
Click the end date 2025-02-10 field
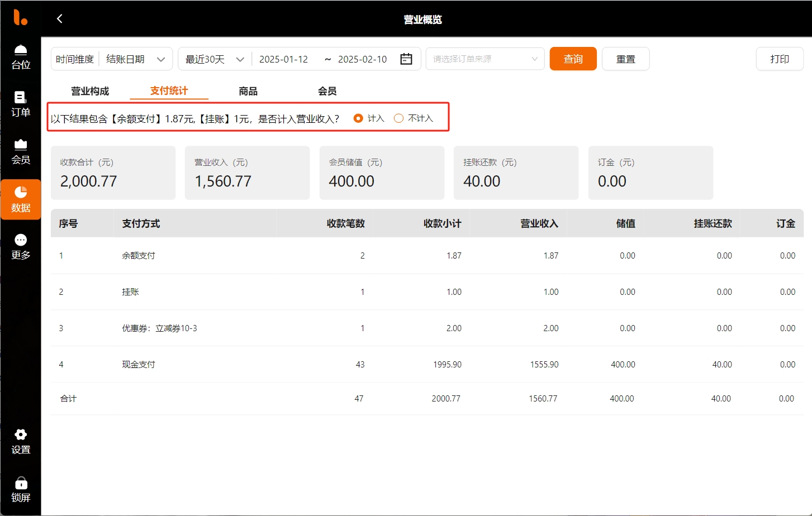(363, 59)
